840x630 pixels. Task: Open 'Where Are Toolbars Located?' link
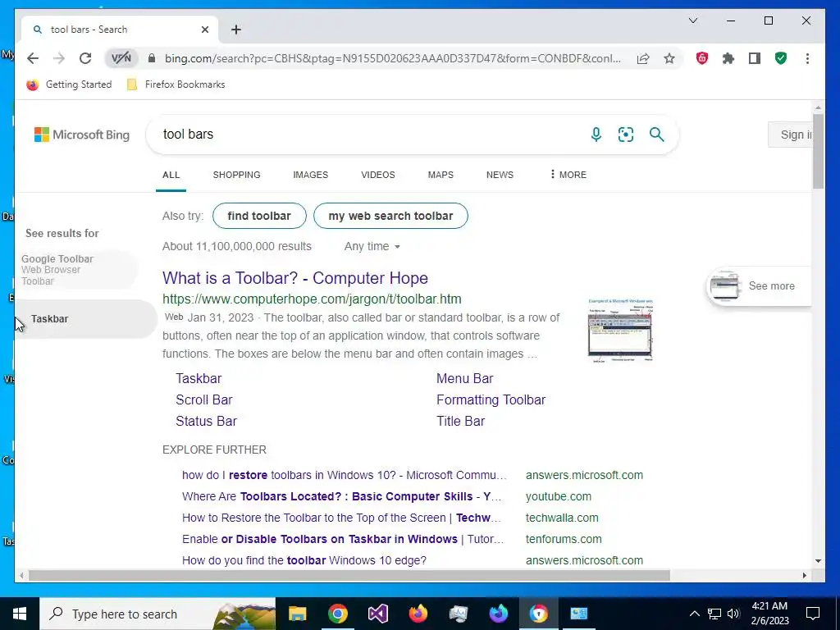(x=342, y=496)
